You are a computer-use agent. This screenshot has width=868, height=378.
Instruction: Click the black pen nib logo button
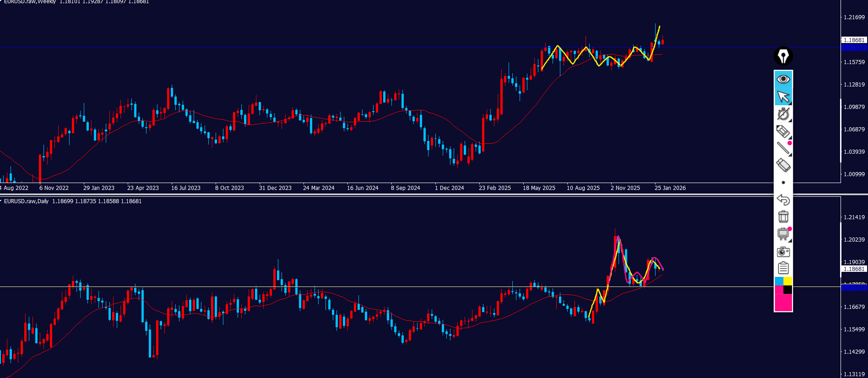pyautogui.click(x=783, y=56)
